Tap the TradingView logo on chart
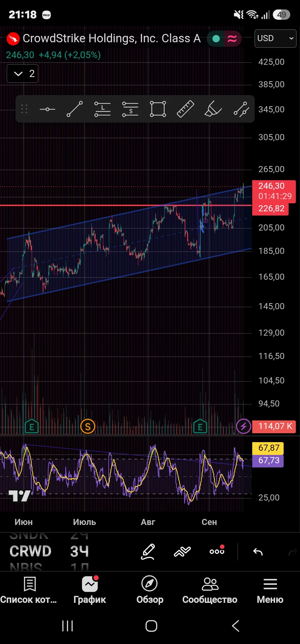The image size is (300, 644). tap(19, 496)
